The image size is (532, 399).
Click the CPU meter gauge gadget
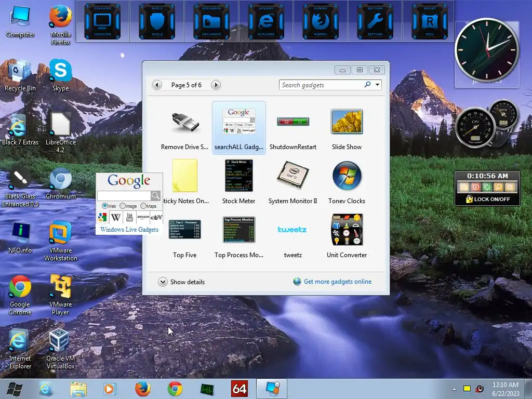pos(475,128)
